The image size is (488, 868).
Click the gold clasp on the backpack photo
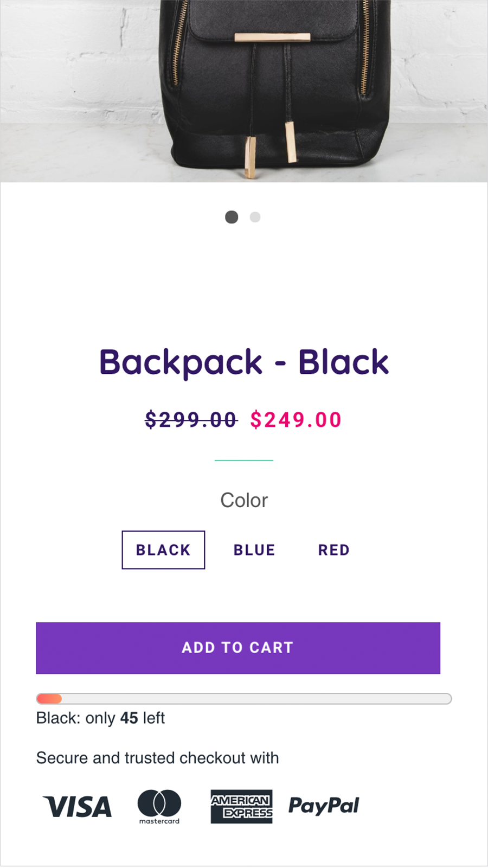click(272, 37)
